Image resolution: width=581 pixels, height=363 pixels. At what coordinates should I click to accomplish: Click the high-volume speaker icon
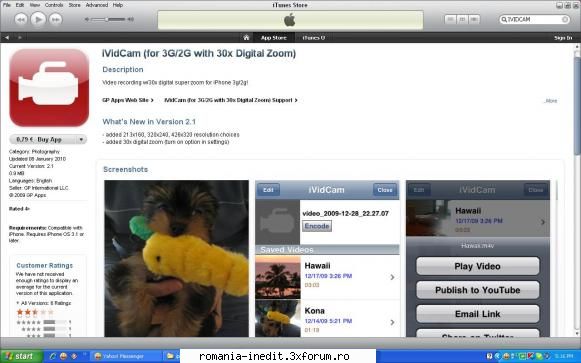tap(130, 19)
